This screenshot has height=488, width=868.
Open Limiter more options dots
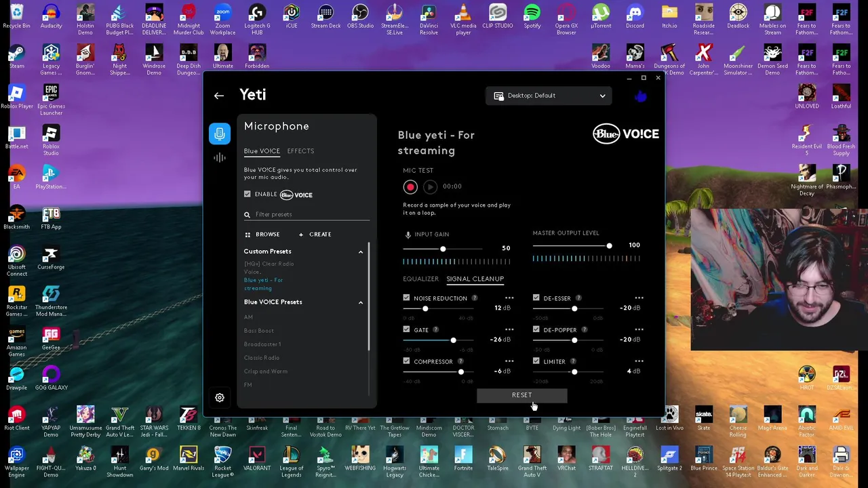[x=639, y=361]
